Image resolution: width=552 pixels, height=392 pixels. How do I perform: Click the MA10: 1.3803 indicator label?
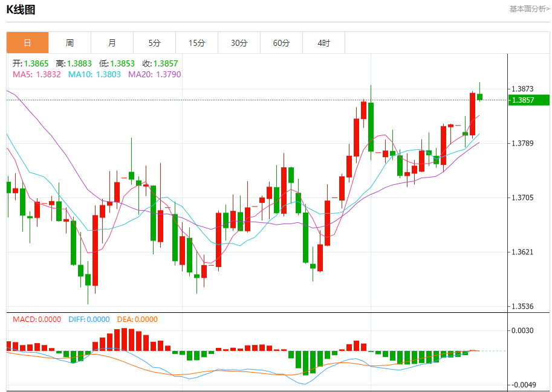[x=94, y=74]
